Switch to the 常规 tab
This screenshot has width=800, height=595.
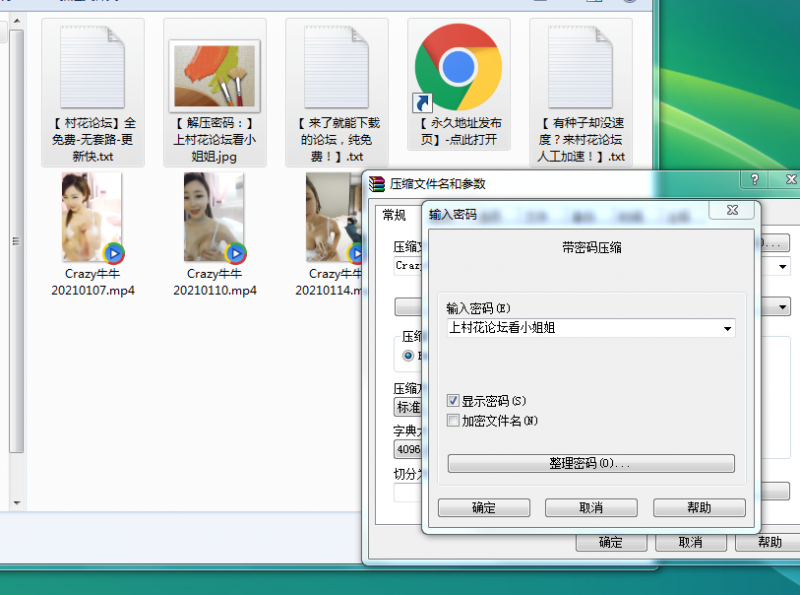tap(394, 215)
